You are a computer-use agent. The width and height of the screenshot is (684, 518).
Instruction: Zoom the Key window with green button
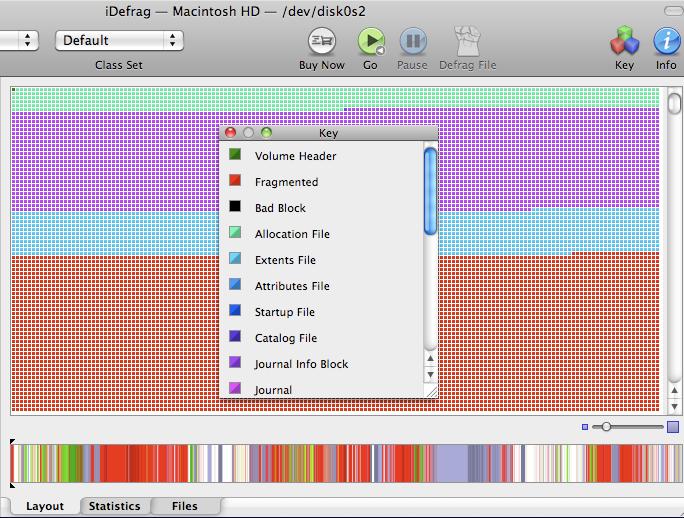pyautogui.click(x=266, y=133)
